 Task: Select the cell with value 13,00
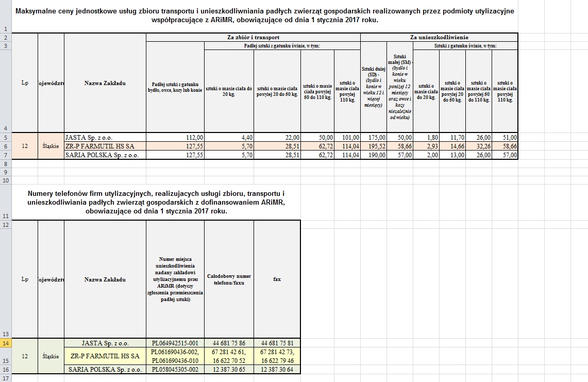pyautogui.click(x=452, y=155)
